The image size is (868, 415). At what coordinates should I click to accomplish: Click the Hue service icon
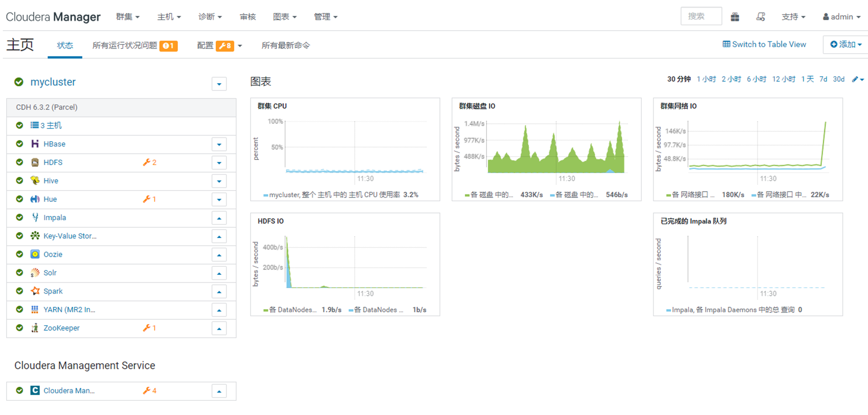tap(35, 199)
